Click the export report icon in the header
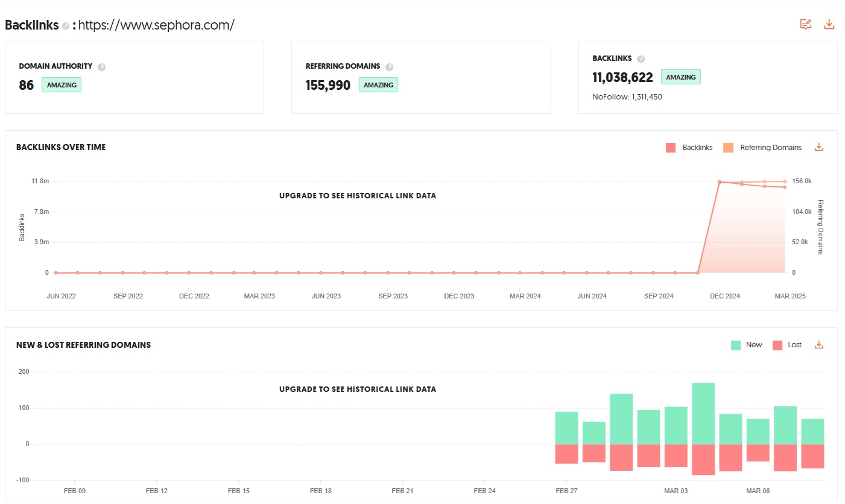Viewport: 845px width, 504px height. (806, 24)
